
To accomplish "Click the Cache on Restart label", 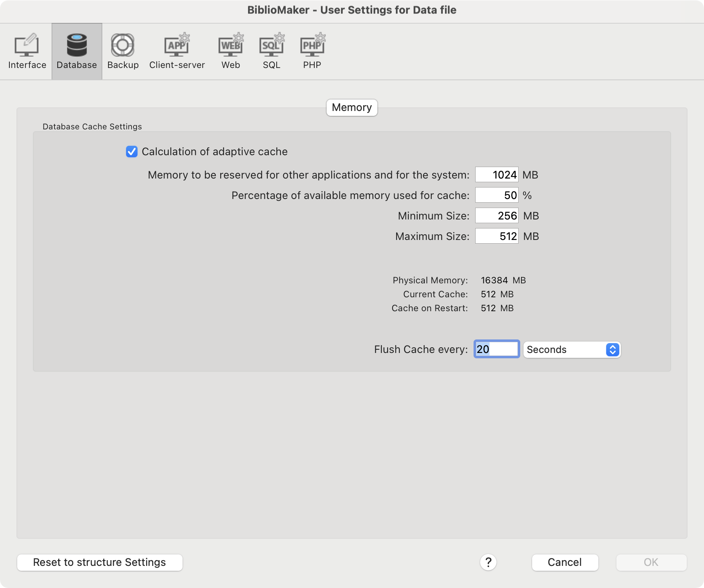I will (429, 308).
